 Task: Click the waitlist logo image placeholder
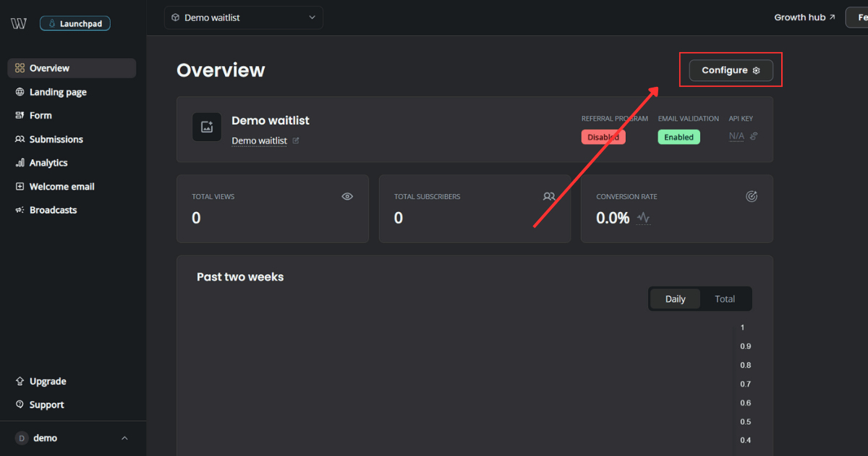(x=207, y=127)
